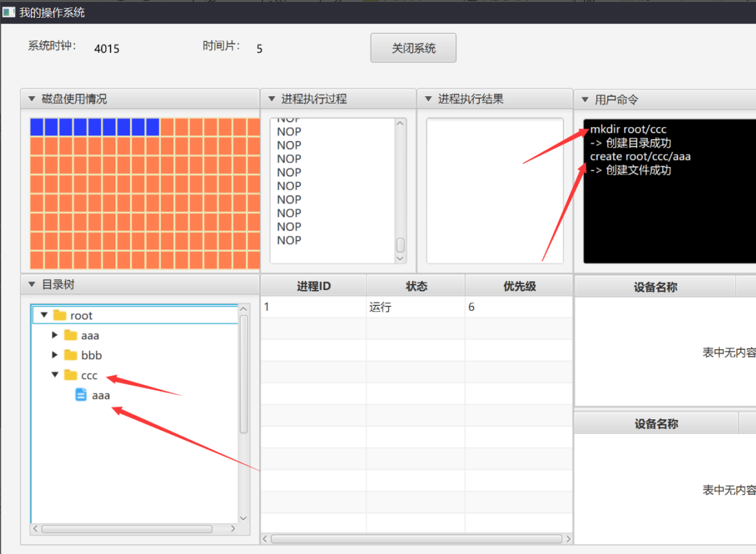Screen dimensions: 756x554
Task: Select the root folder icon
Action: pos(60,315)
